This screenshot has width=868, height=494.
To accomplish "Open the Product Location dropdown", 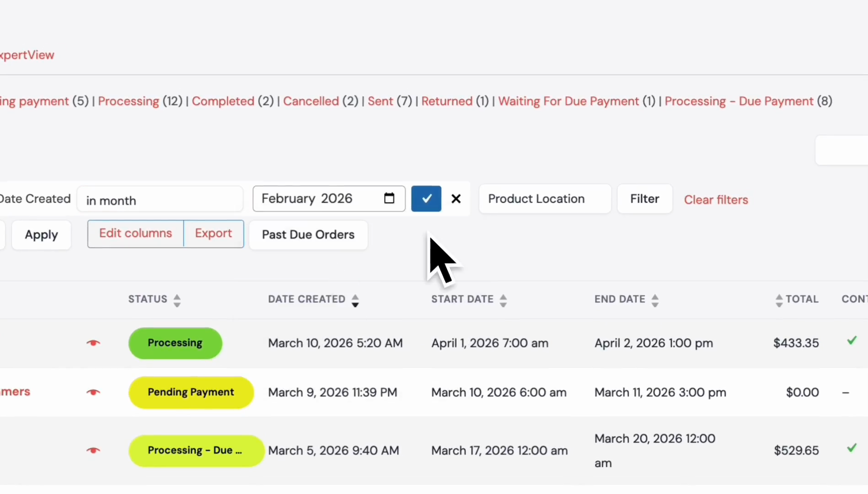I will click(545, 199).
